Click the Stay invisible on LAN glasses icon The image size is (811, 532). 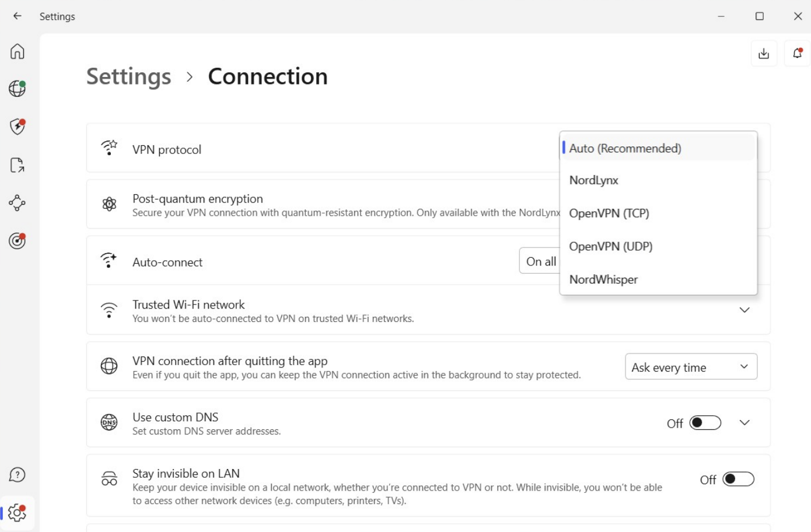109,479
